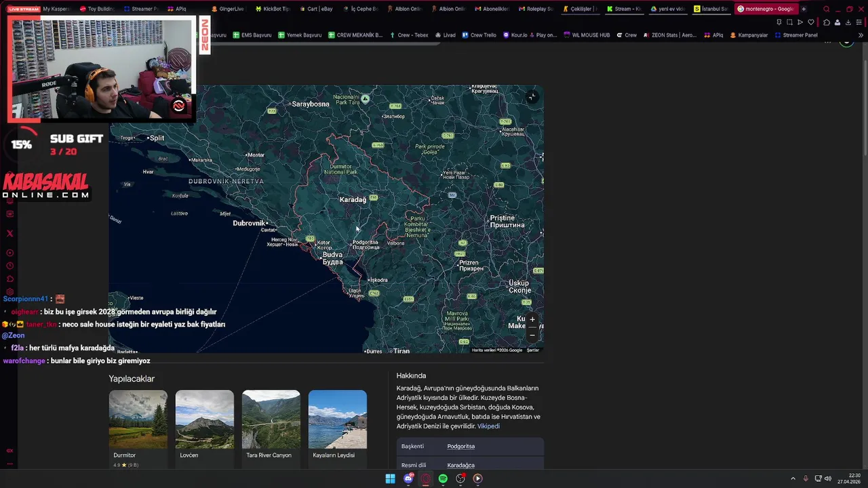
Task: Open the Lovćen attraction thumbnail
Action: [205, 419]
